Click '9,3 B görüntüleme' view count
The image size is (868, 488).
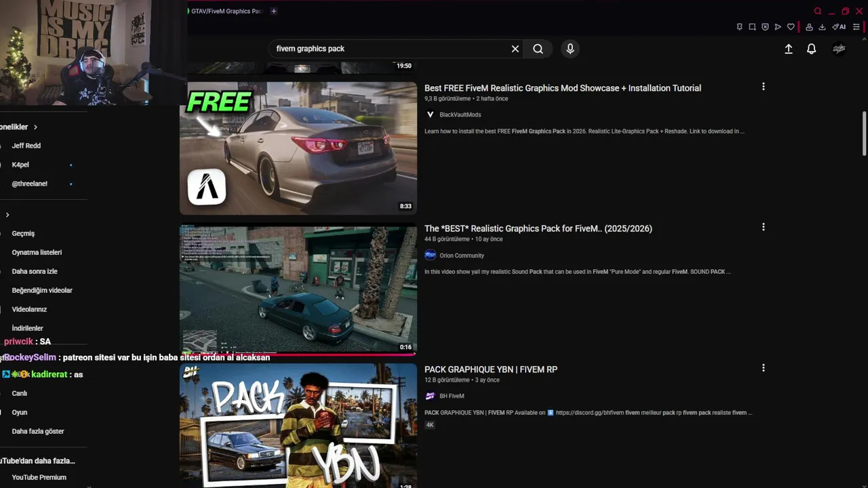click(x=448, y=98)
